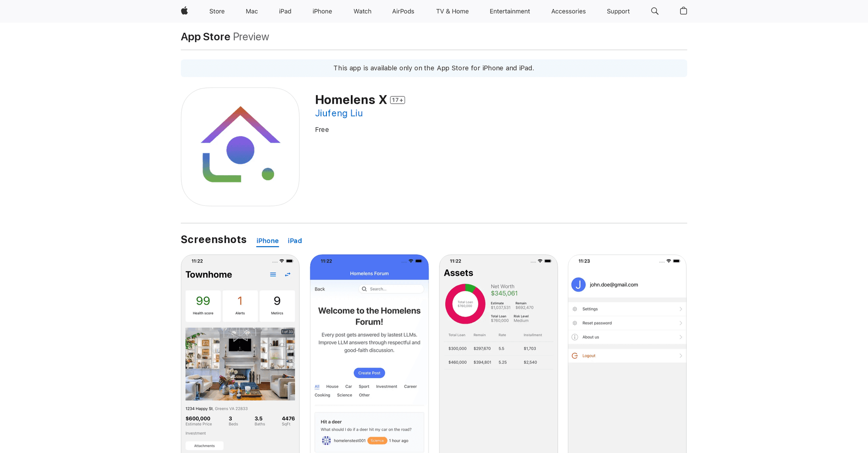
Task: Open the shopping bag icon
Action: [684, 11]
